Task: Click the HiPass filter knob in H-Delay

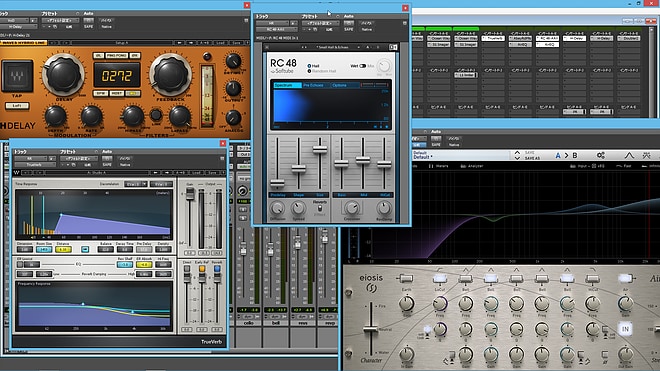Action: tap(133, 116)
